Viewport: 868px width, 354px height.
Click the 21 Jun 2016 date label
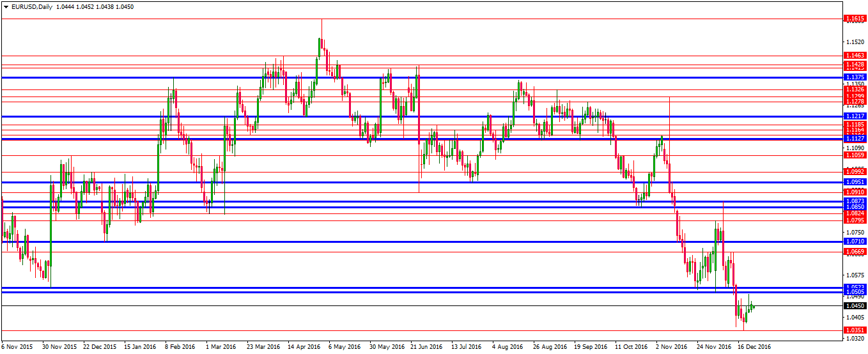[x=427, y=347]
